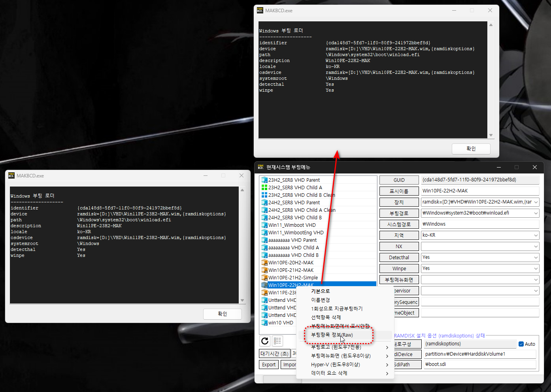The image size is (551, 392).
Task: Click 확인 in the upper MAKBCD.exe window
Action: click(x=471, y=149)
